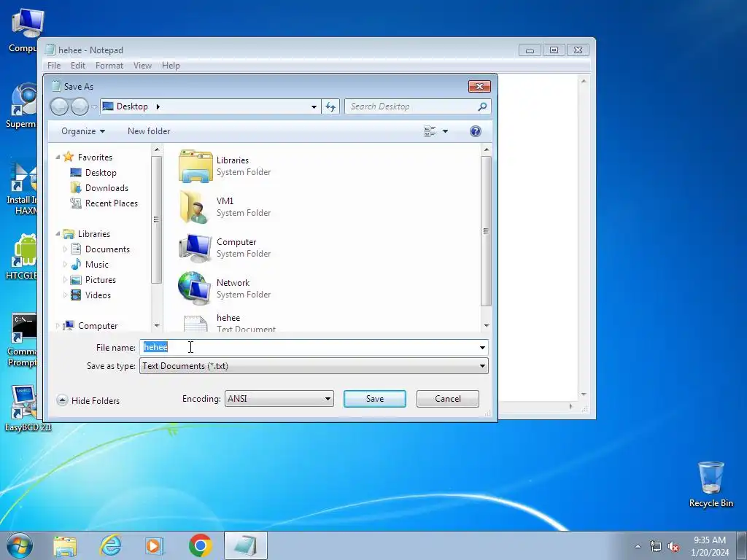Click the Music note icon in sidebar
The height and width of the screenshot is (560, 747).
(76, 264)
